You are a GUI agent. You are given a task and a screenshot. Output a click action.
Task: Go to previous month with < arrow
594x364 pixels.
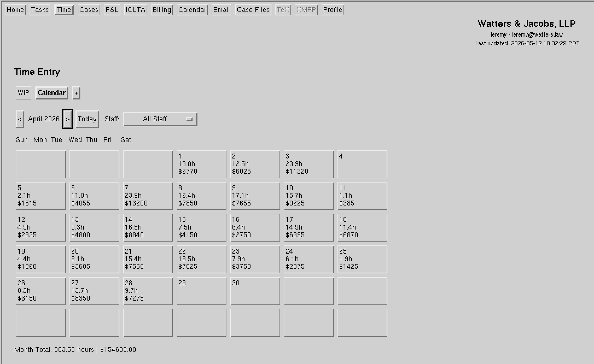coord(20,119)
